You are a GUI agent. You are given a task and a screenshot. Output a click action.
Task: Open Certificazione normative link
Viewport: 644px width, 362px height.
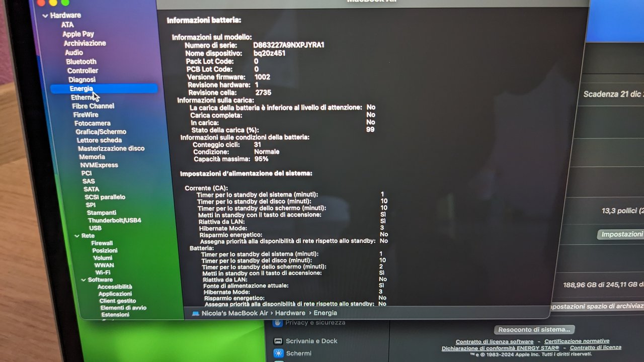(x=577, y=341)
